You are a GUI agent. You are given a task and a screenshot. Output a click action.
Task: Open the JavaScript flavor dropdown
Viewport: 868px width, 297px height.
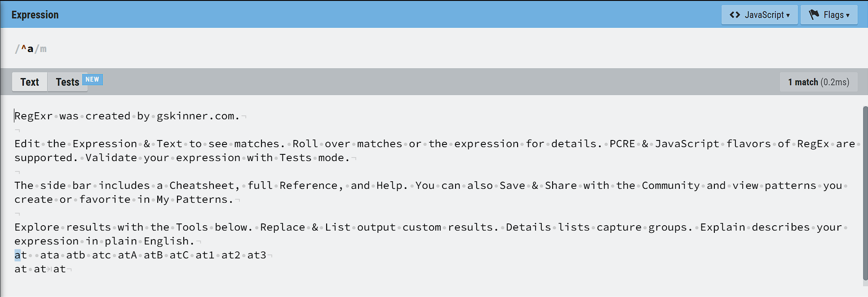click(x=759, y=15)
